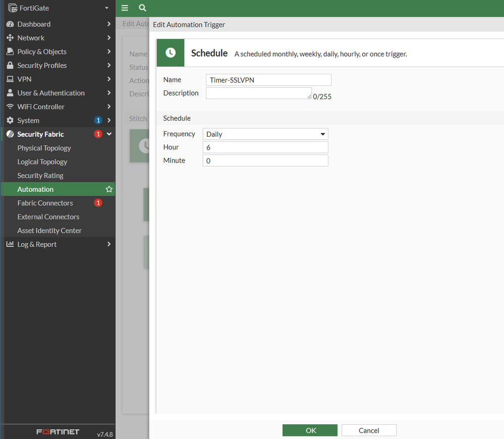
Task: Click the System gear icon
Action: point(10,121)
